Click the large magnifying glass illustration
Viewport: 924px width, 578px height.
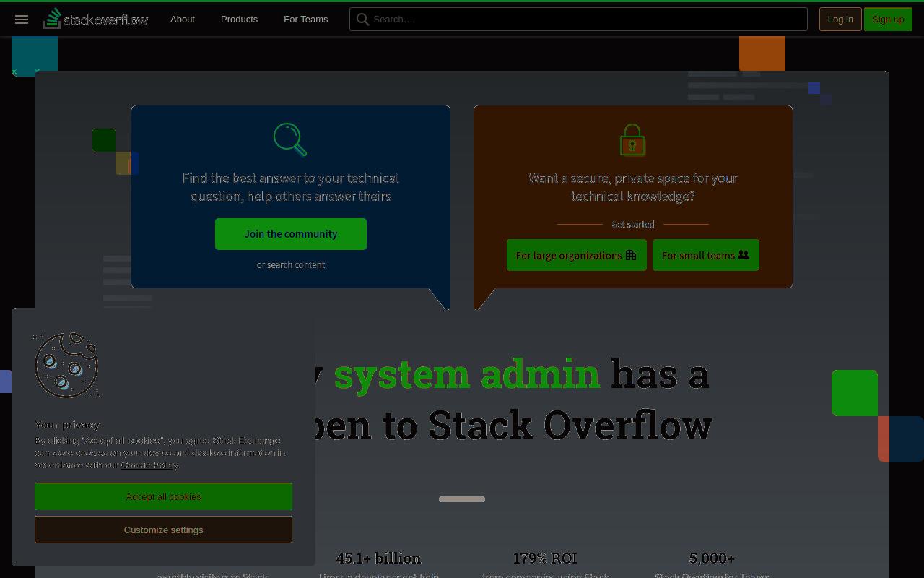tap(290, 139)
